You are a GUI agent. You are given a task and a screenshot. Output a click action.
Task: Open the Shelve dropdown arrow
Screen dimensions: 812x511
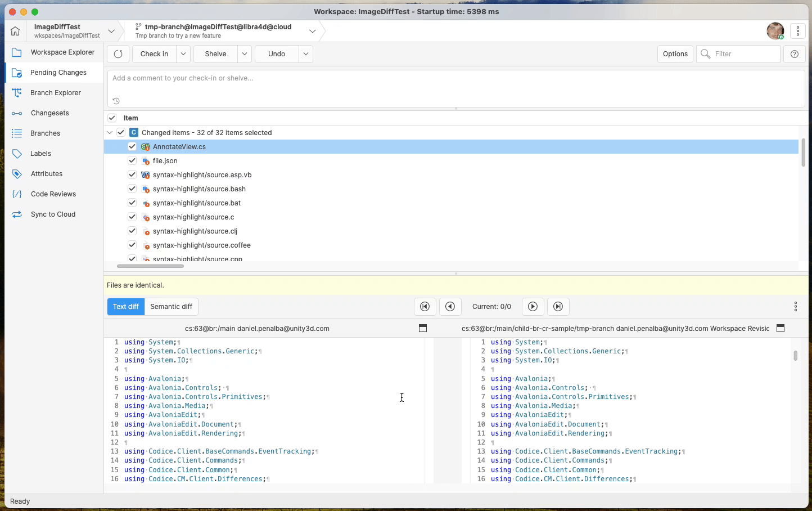[x=244, y=54]
